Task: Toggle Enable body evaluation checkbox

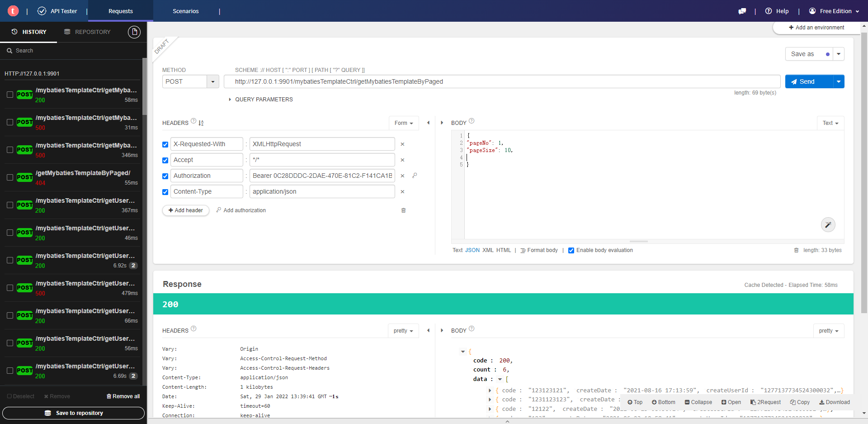Action: [x=571, y=251]
